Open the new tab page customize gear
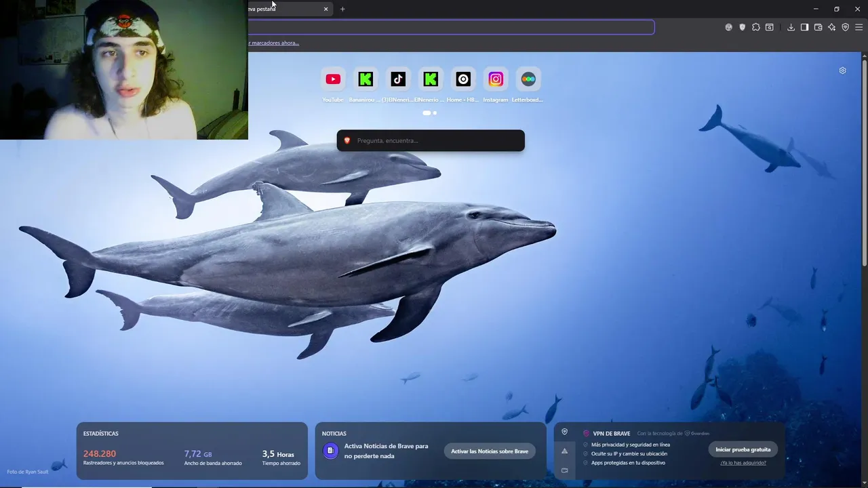868x488 pixels. click(842, 70)
